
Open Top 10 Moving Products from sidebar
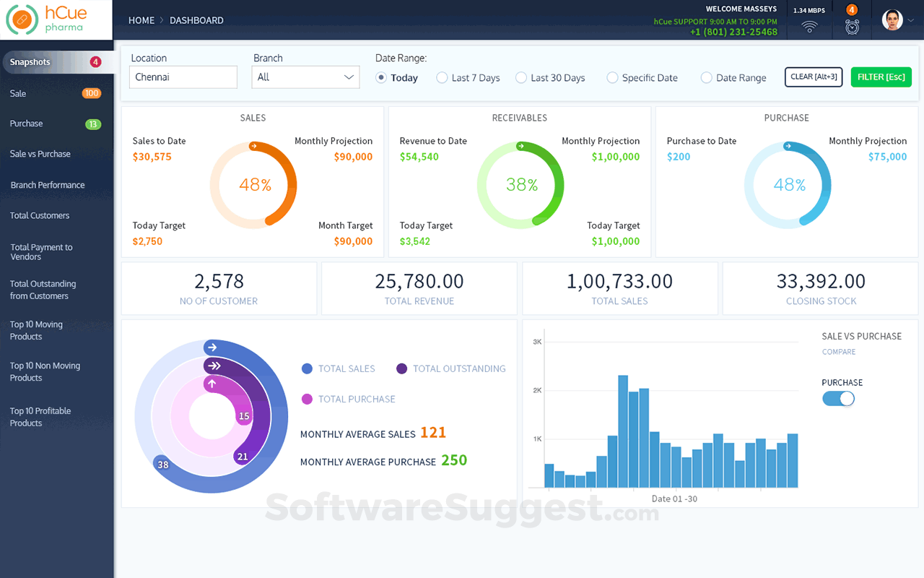pyautogui.click(x=36, y=330)
